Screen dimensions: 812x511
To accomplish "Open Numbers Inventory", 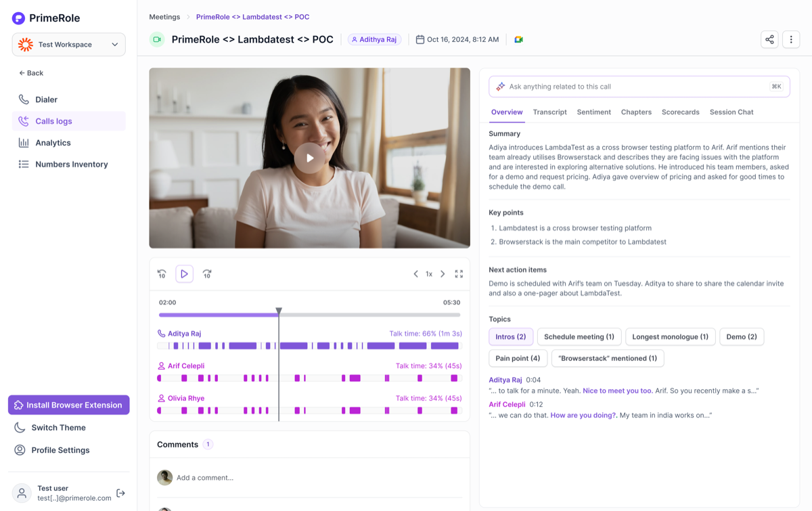I will click(x=68, y=164).
